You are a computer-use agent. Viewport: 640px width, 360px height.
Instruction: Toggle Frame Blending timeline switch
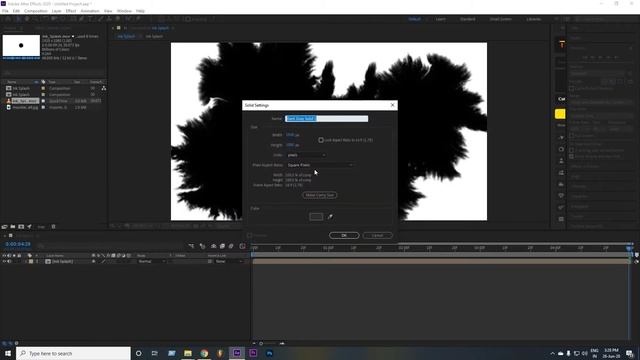222,246
